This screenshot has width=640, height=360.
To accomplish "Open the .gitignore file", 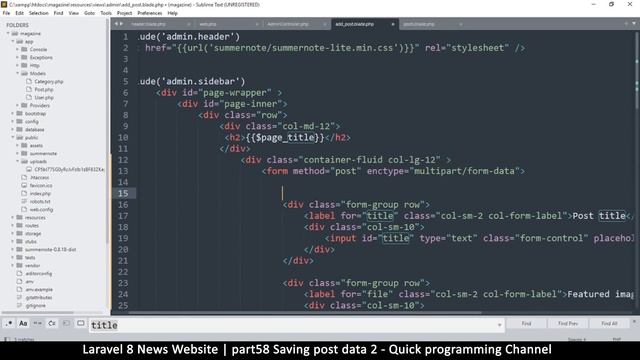I will 36,305.
